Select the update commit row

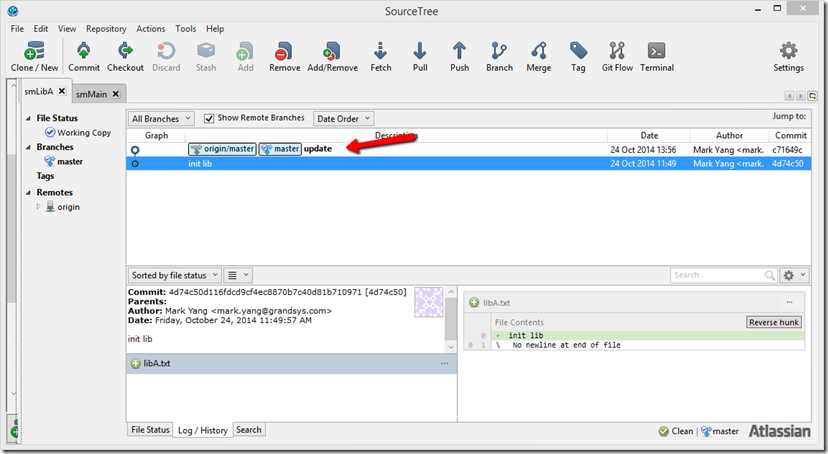[468, 149]
